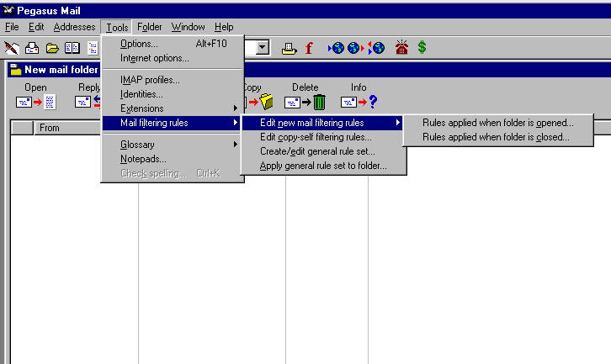Click the New mail folder window icon
The image size is (611, 364).
coord(16,69)
